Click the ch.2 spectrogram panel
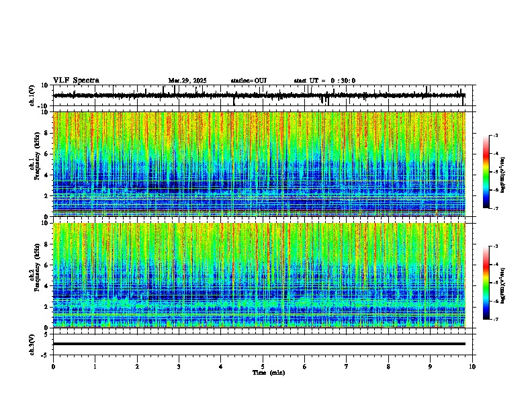Screen dimensions: 532x411 click(259, 275)
